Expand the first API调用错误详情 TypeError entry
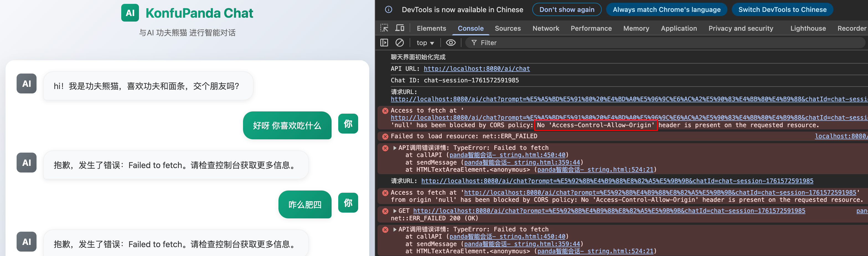The height and width of the screenshot is (256, 868). (395, 148)
